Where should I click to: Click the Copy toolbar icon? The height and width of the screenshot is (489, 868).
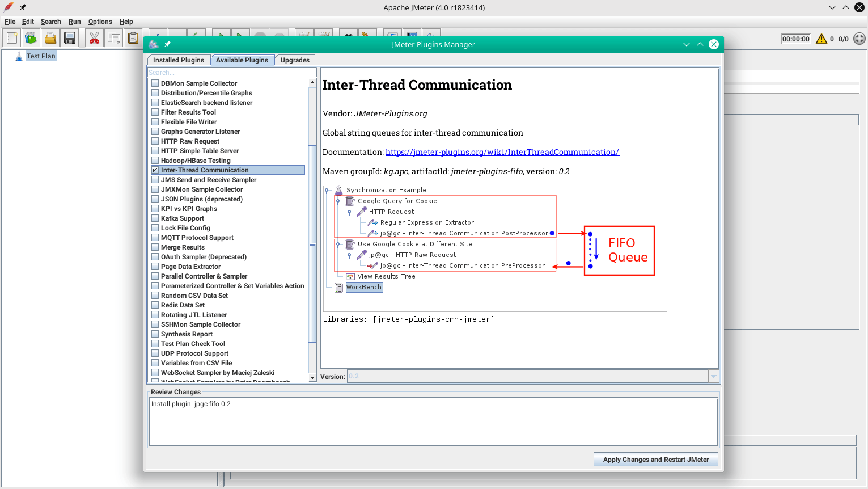[x=114, y=38]
